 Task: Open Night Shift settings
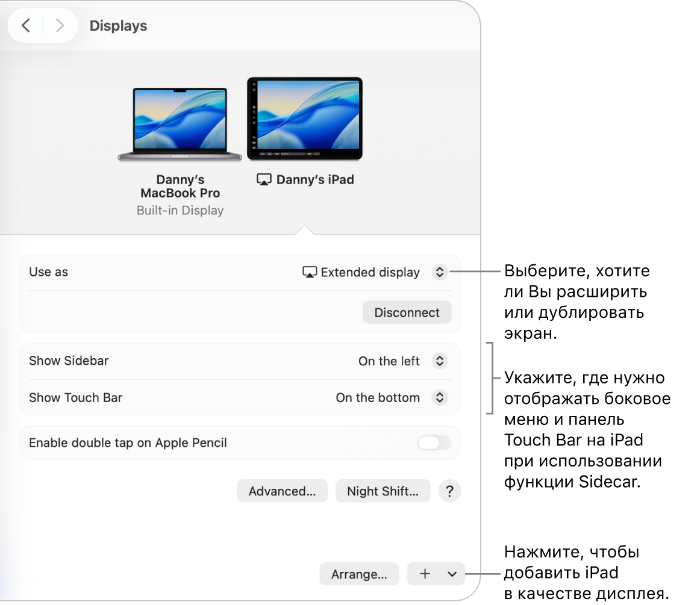pos(383,491)
